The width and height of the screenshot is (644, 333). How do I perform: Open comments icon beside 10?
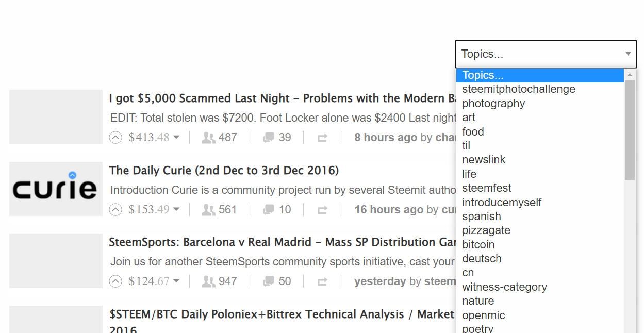(269, 210)
